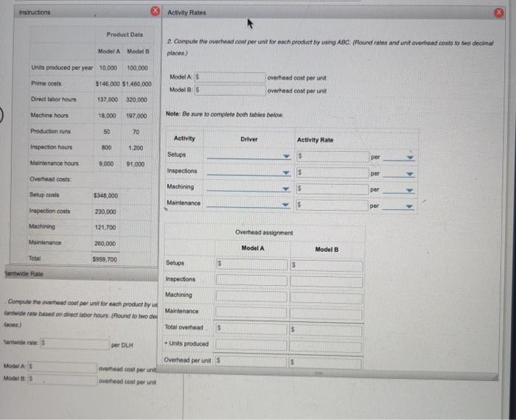Expand the Maintenance 'per' unit dropdown
Screen dimensions: 516x420
[398, 206]
